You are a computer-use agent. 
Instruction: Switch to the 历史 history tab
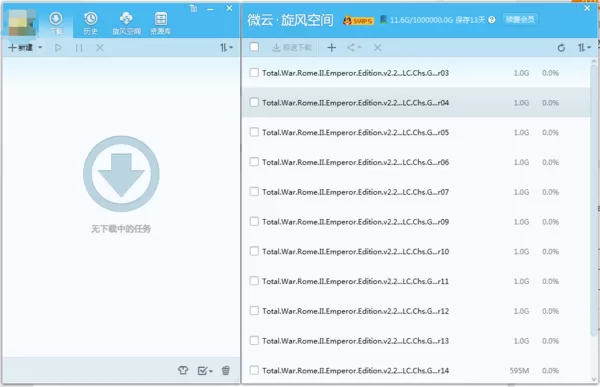[91, 24]
